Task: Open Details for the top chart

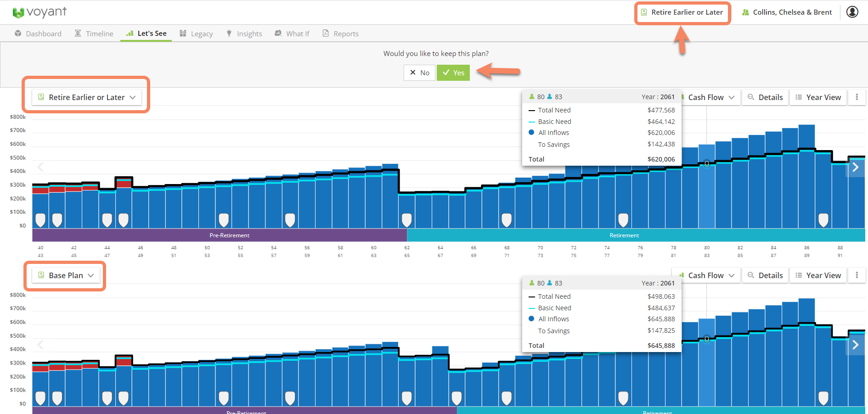Action: (765, 97)
